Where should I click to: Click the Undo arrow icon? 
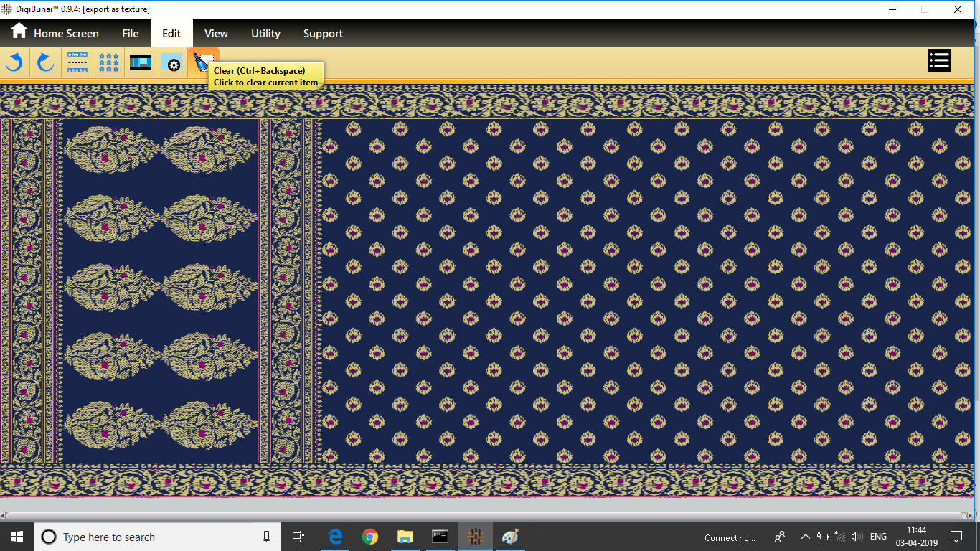click(x=14, y=63)
